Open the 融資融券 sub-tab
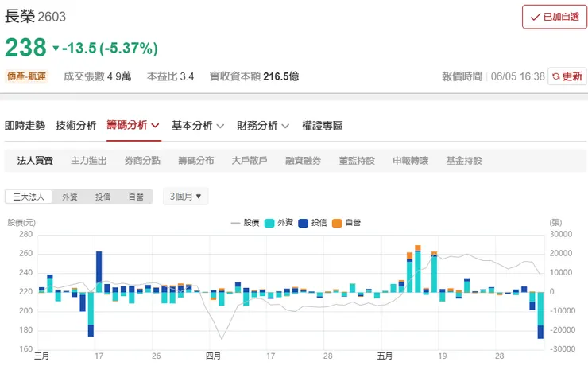This screenshot has width=588, height=366. click(x=303, y=161)
